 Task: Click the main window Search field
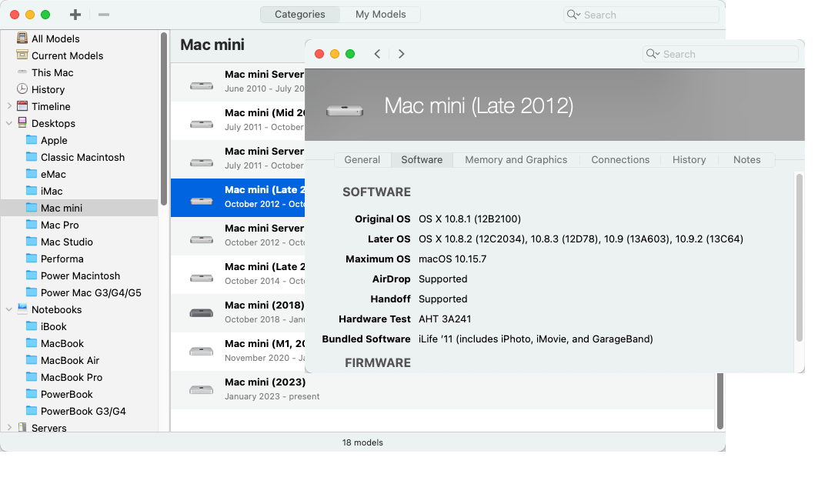[x=641, y=15]
